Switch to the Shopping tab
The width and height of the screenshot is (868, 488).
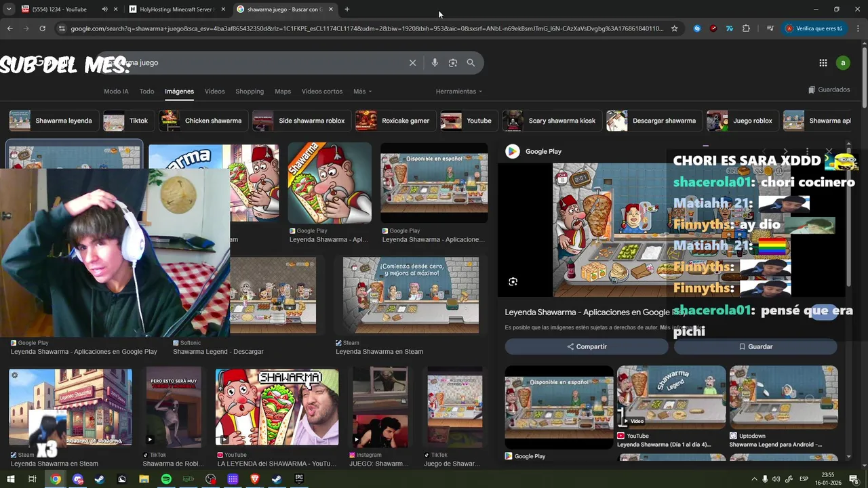point(250,91)
